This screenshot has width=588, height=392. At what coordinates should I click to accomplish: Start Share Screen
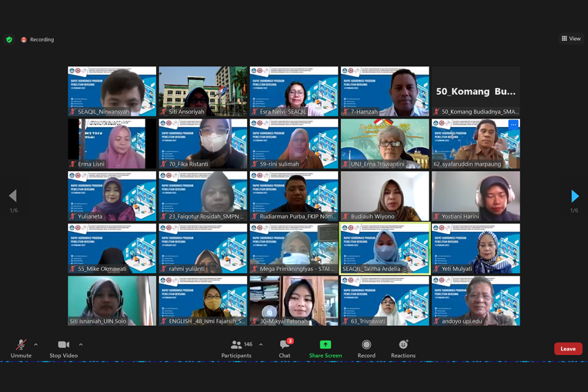coord(325,345)
